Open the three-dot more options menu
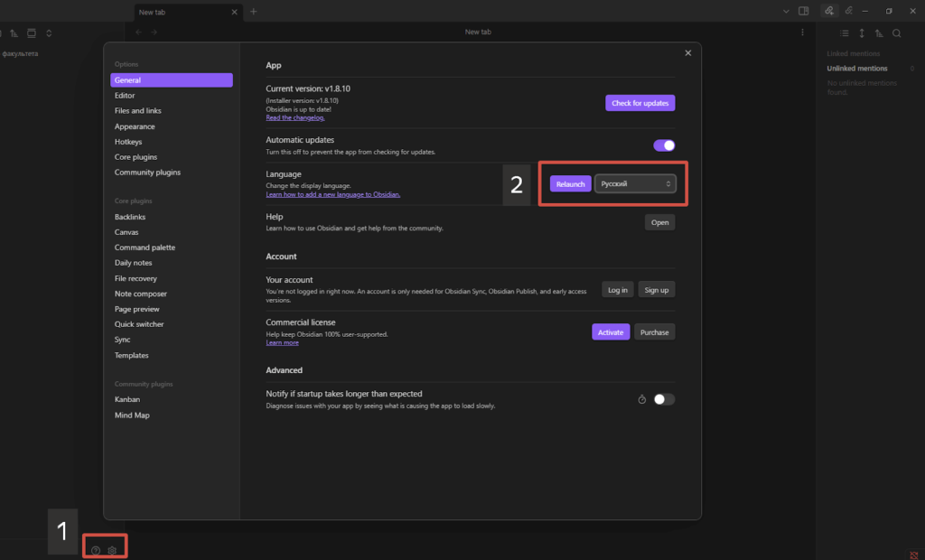 [802, 32]
